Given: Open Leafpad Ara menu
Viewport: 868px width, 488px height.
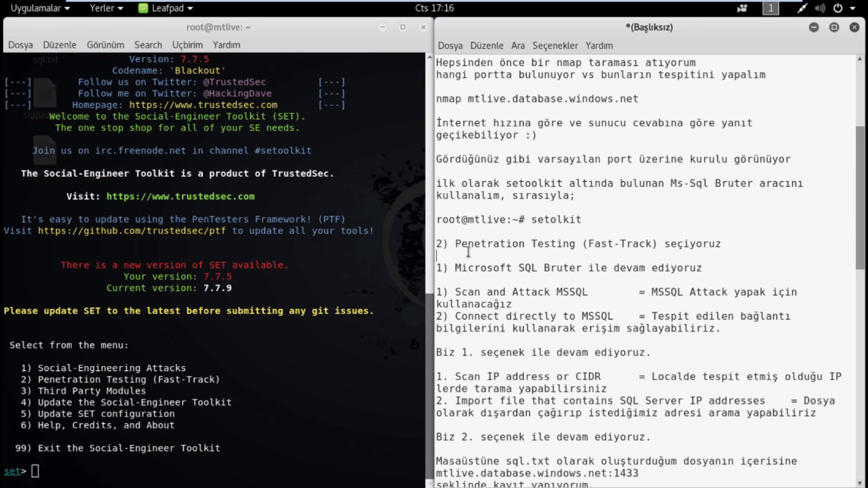Looking at the screenshot, I should tap(518, 46).
